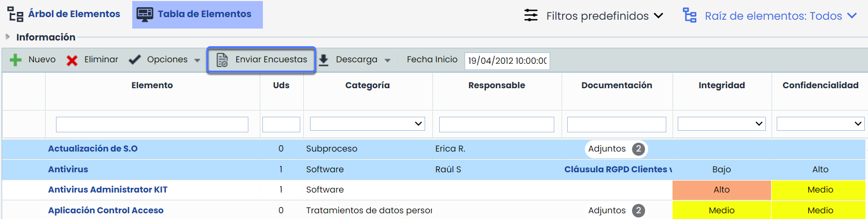Click the Descarga download arrow icon
Screen dimensions: 868x219
point(324,60)
